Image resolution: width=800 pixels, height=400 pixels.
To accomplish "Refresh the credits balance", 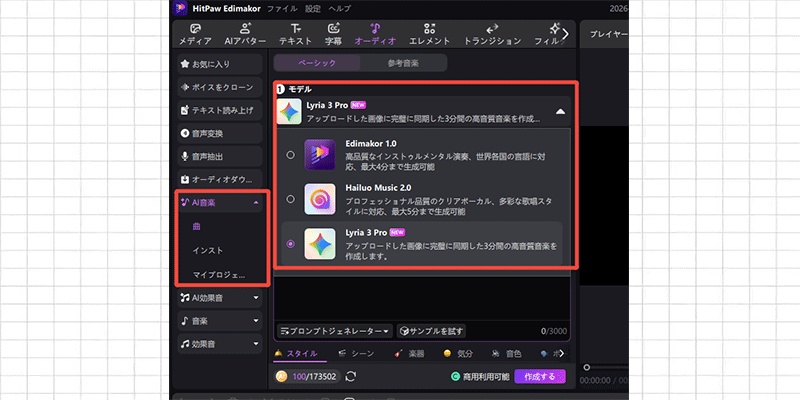I will pyautogui.click(x=351, y=377).
